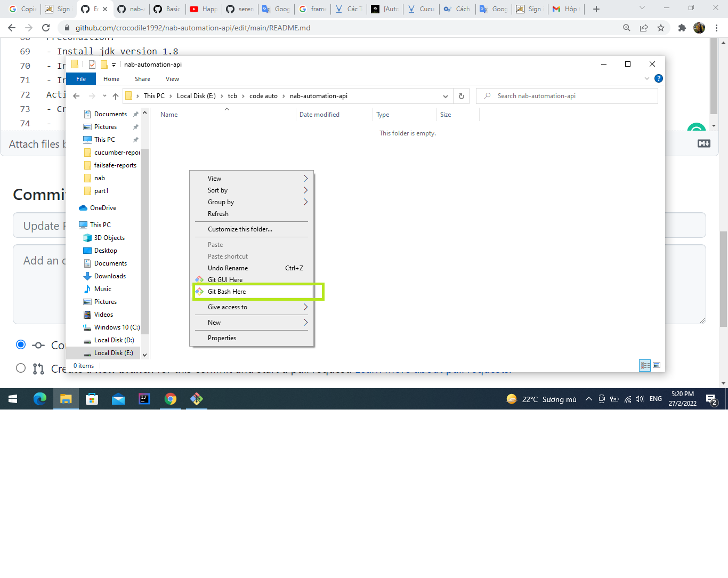The image size is (728, 578).
Task: Go back in File Explorer
Action: (77, 96)
